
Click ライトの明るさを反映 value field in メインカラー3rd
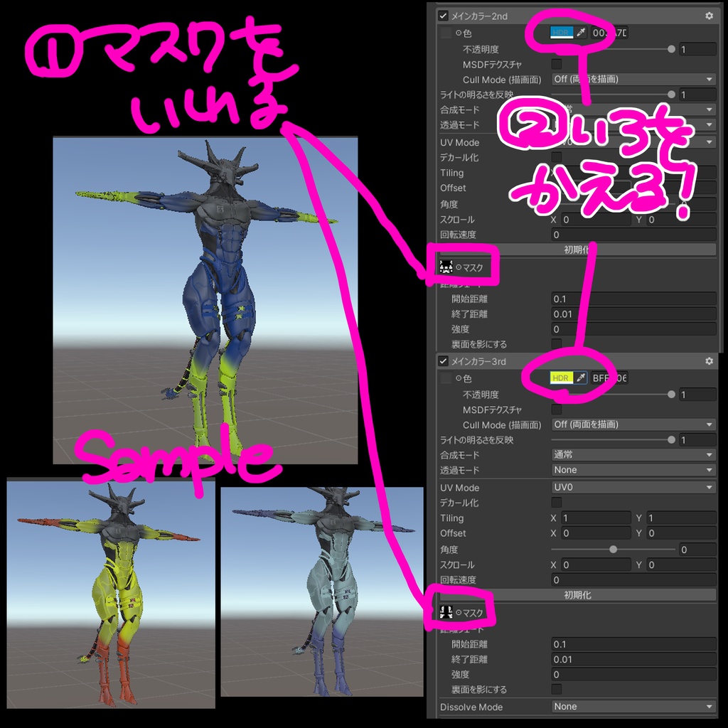(x=697, y=439)
